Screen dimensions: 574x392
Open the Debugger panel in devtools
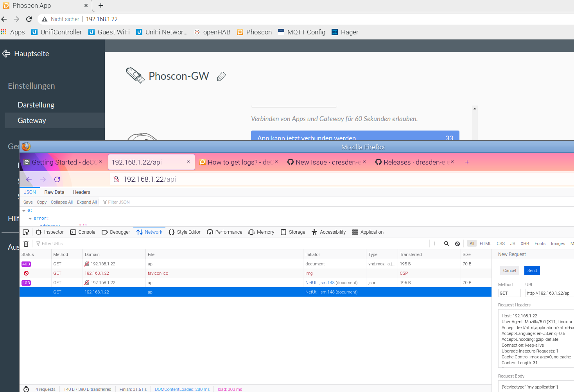coord(115,232)
